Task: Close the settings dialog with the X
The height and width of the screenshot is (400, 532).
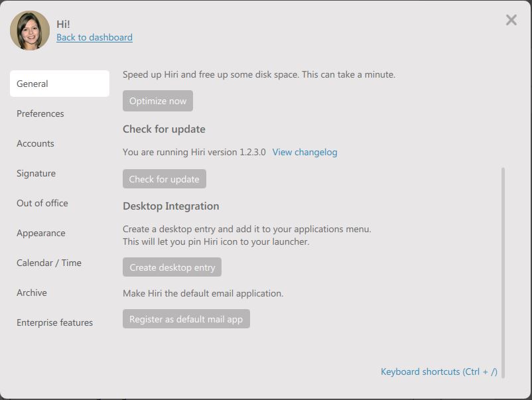Action: click(x=511, y=20)
